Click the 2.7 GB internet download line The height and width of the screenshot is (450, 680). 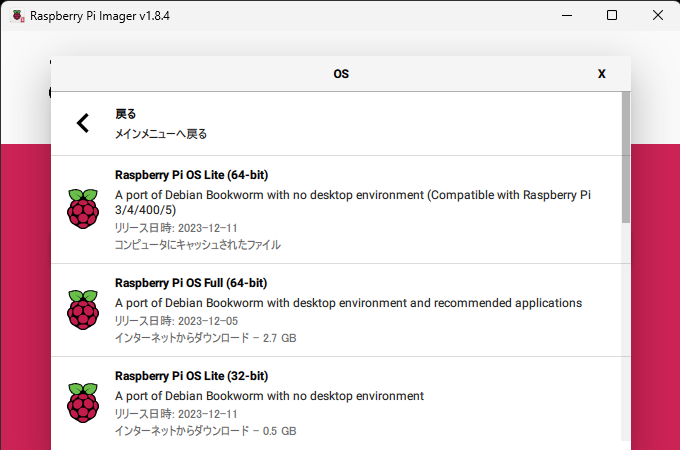(x=205, y=338)
